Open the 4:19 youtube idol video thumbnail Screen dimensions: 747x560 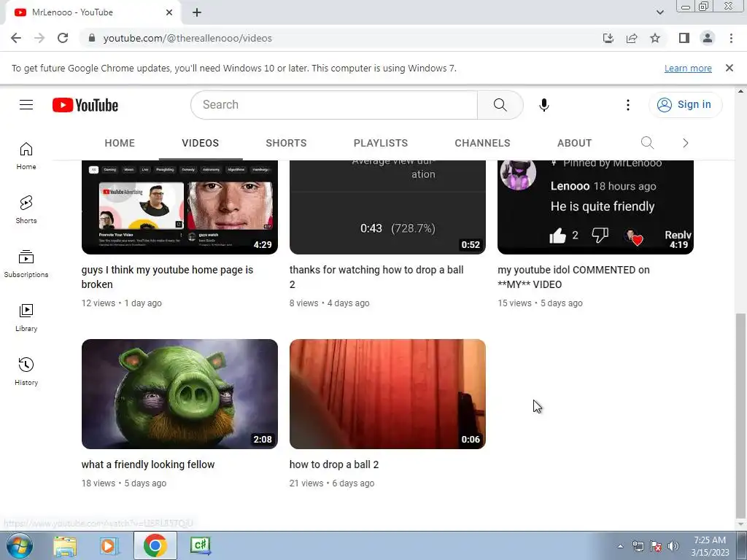pyautogui.click(x=595, y=207)
